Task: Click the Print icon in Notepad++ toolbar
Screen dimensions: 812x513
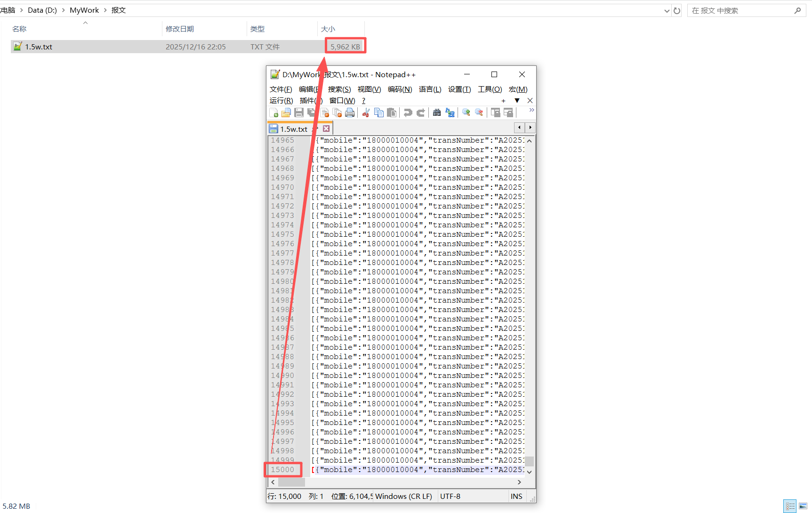Action: [350, 112]
